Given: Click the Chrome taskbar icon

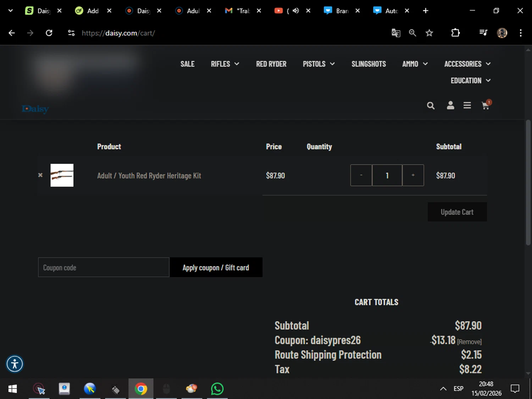Looking at the screenshot, I should click(141, 389).
